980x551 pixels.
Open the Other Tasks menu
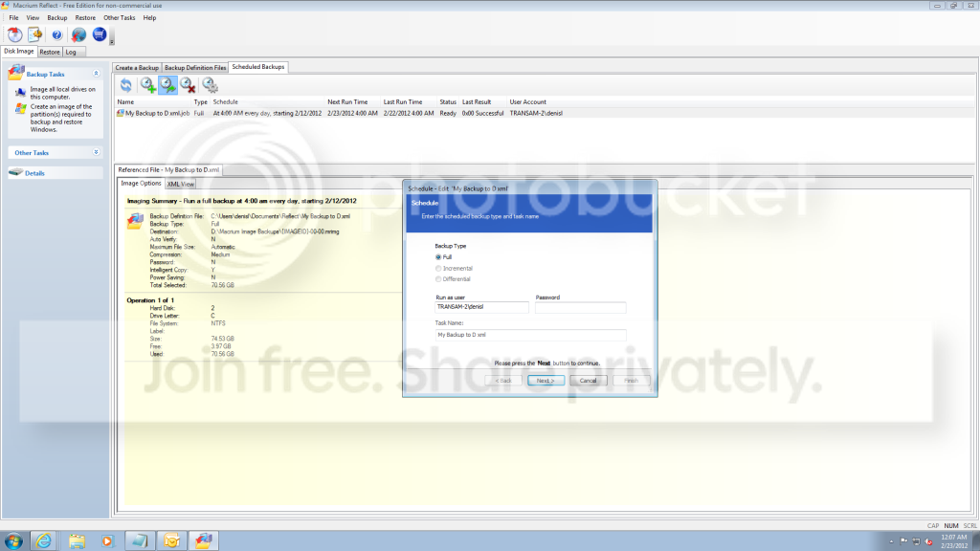[x=120, y=17]
